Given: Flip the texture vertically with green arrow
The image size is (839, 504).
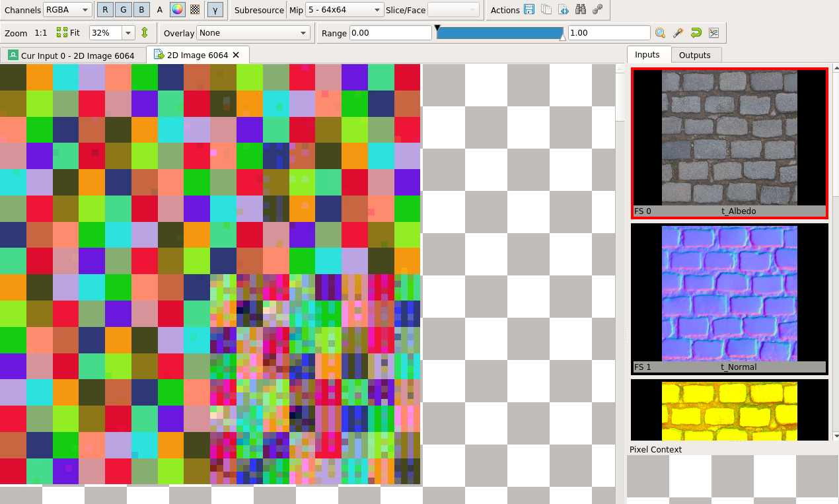Looking at the screenshot, I should pyautogui.click(x=145, y=33).
